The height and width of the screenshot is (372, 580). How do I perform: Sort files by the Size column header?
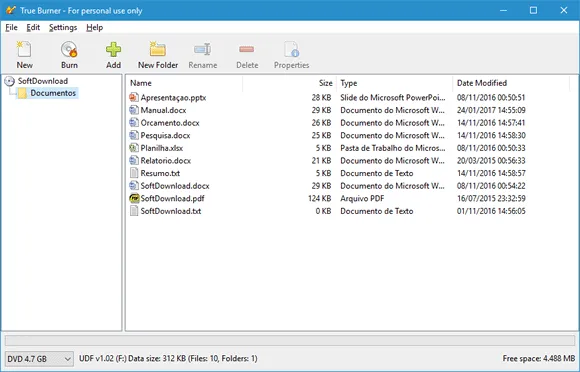coord(289,83)
